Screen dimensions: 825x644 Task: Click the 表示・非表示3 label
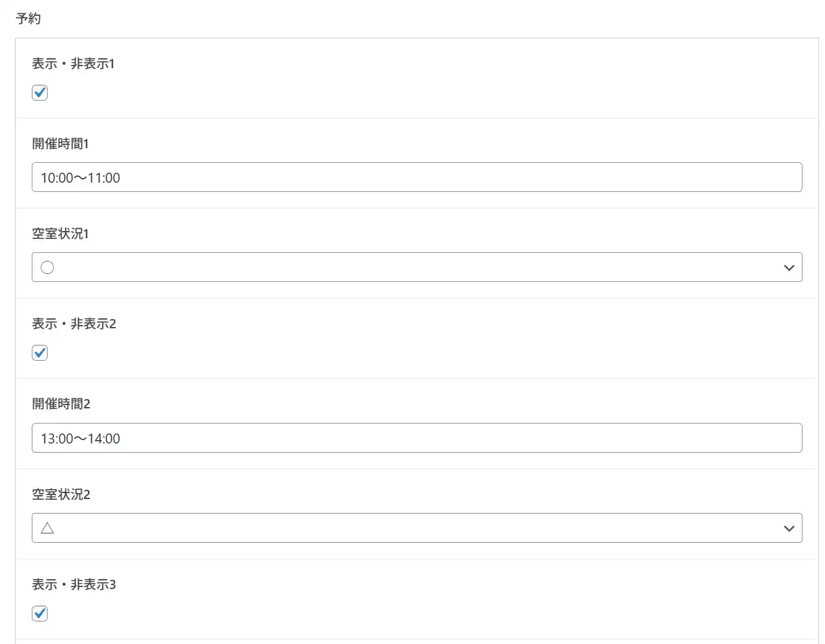coord(74,584)
